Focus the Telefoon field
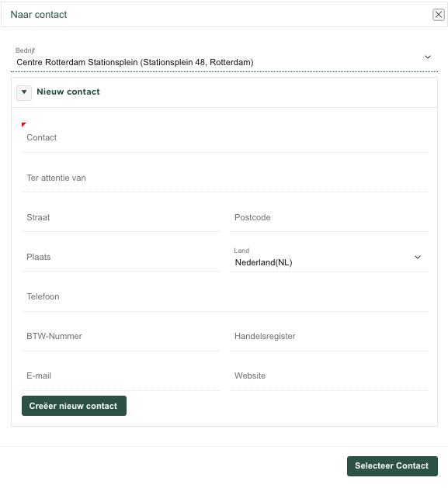Viewport: 448px width, 488px height. pos(224,296)
